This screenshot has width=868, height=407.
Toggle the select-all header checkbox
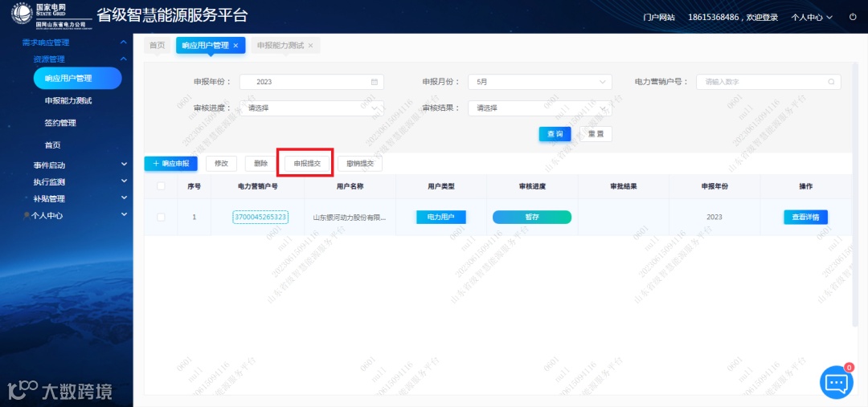pos(161,186)
